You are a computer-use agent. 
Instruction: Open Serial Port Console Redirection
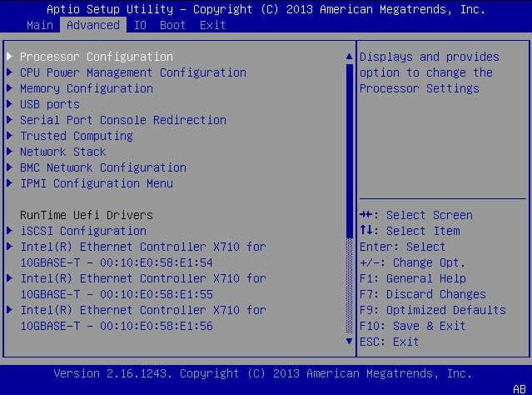(x=123, y=120)
